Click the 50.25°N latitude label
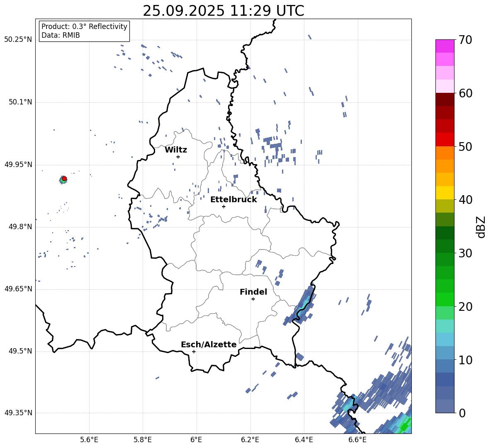Screen dimensions: 491x448 pos(18,40)
